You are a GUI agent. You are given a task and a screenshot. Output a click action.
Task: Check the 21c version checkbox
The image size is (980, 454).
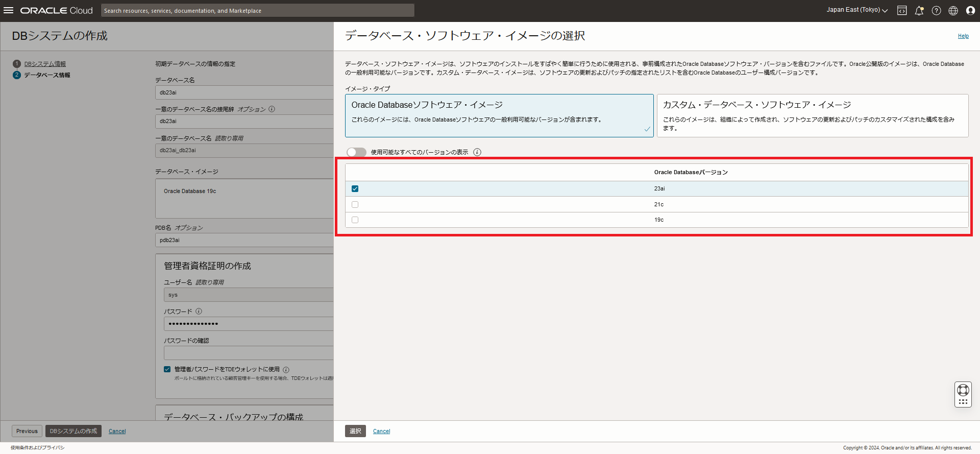355,204
